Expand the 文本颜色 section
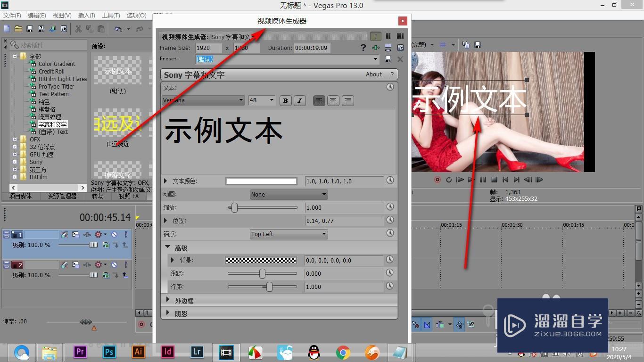 click(x=165, y=181)
